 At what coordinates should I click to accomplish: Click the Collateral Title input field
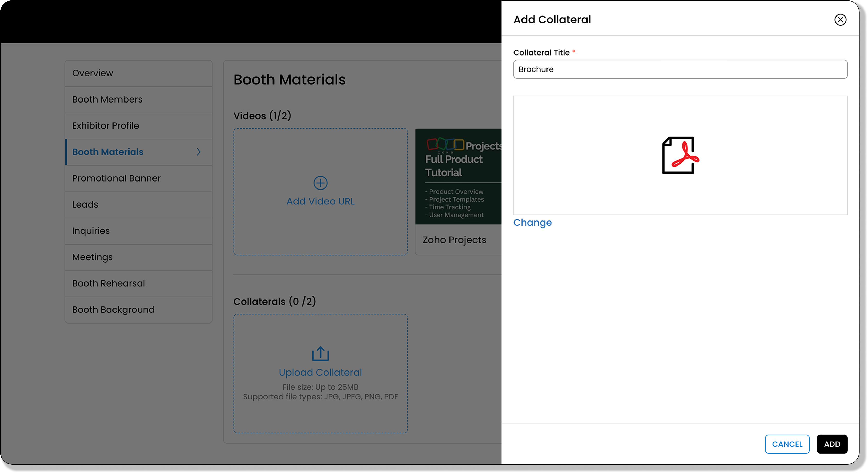point(680,69)
